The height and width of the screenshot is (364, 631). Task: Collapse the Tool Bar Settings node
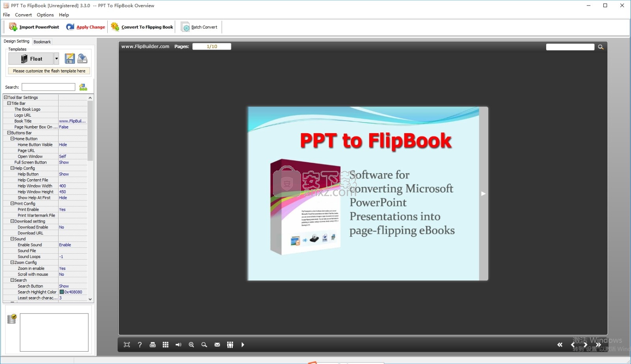[6, 97]
